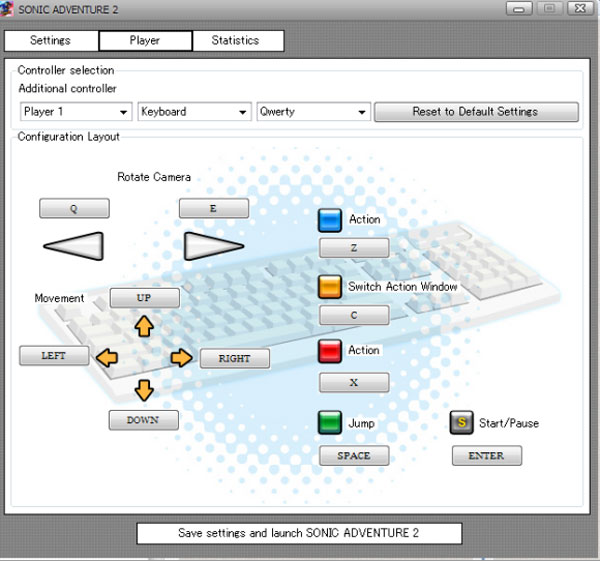Change the Z key binding
This screenshot has height=561, width=600.
click(354, 248)
